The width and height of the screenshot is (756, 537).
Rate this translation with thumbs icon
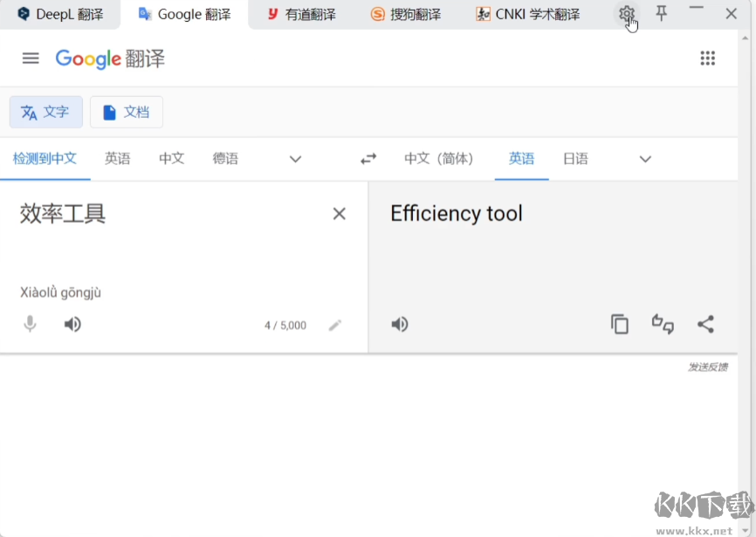(x=663, y=324)
